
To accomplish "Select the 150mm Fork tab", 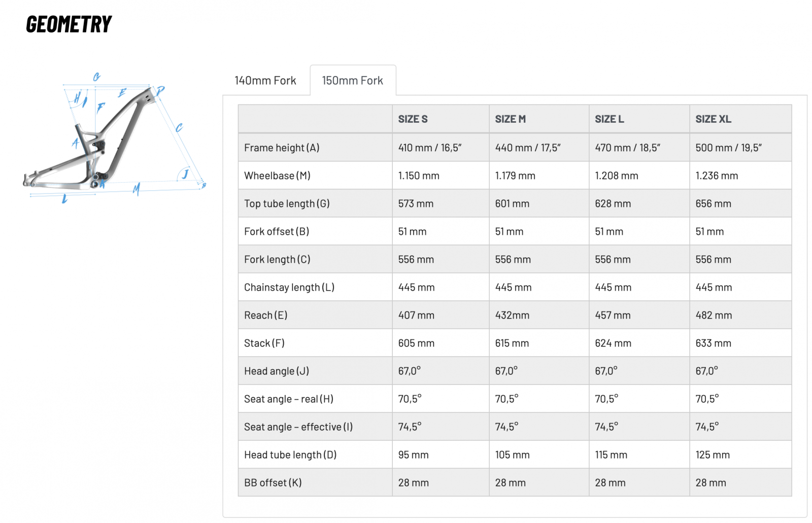I will click(352, 81).
